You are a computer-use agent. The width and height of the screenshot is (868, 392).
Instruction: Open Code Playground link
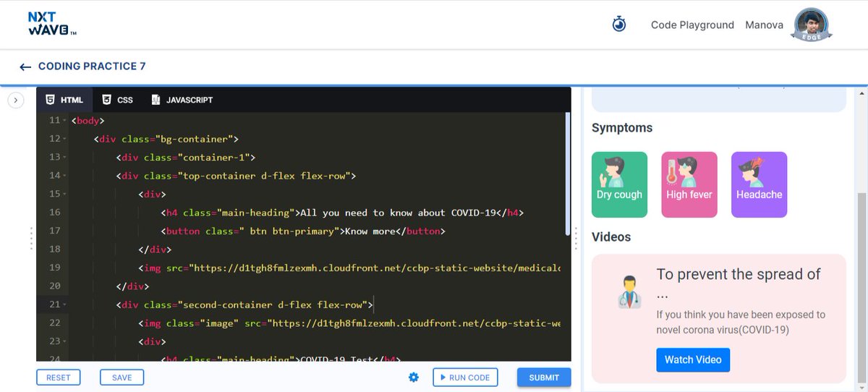(692, 25)
